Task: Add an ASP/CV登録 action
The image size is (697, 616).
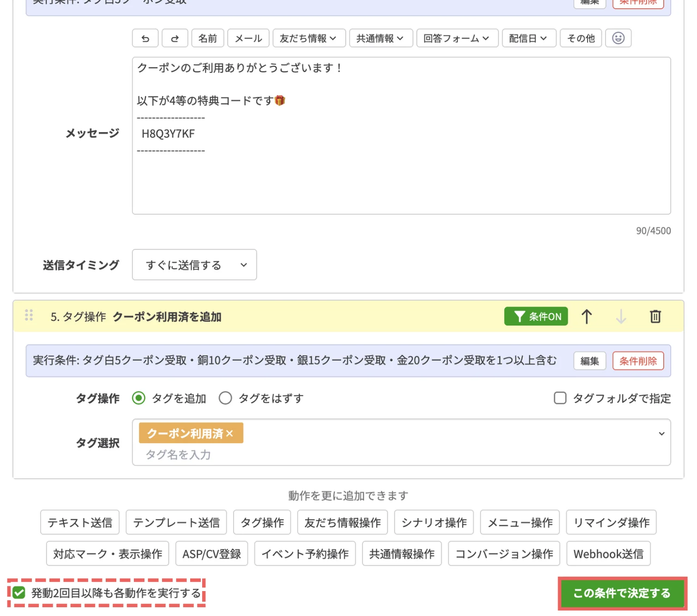Action: (x=212, y=554)
